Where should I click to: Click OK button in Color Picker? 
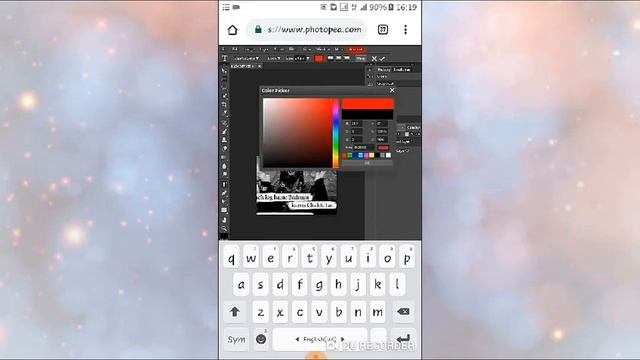tap(367, 163)
